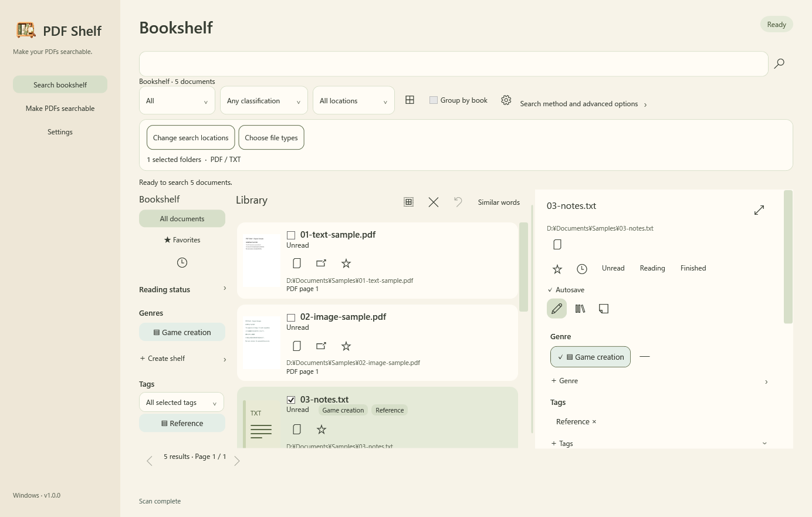Viewport: 812px width, 517px height.
Task: Check the 02-image-sample.pdf checkbox
Action: point(291,317)
